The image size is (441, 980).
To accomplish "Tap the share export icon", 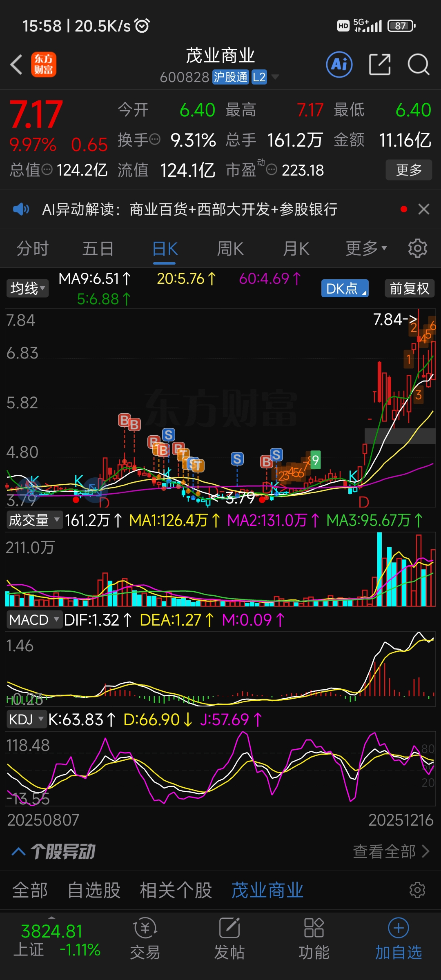I will click(380, 65).
